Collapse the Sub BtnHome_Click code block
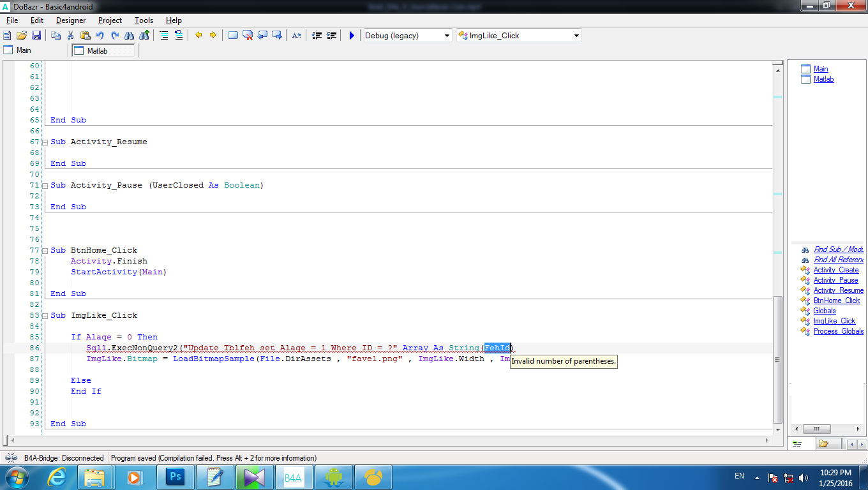Viewport: 868px width, 490px height. pyautogui.click(x=45, y=250)
